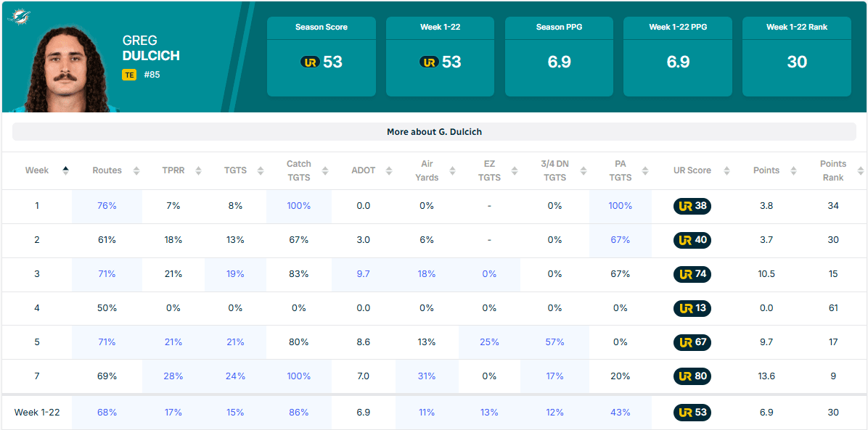The width and height of the screenshot is (868, 430).
Task: Select the Week 1-22 summary row label
Action: 37,413
